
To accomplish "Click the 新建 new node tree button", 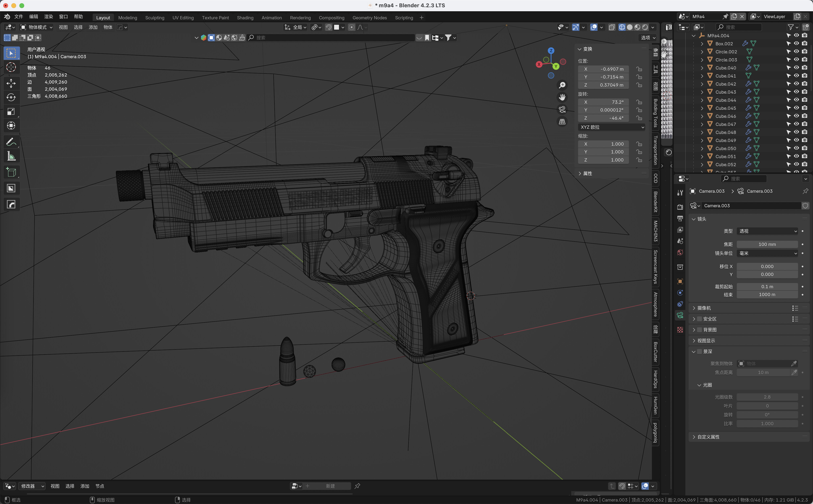I will click(330, 486).
